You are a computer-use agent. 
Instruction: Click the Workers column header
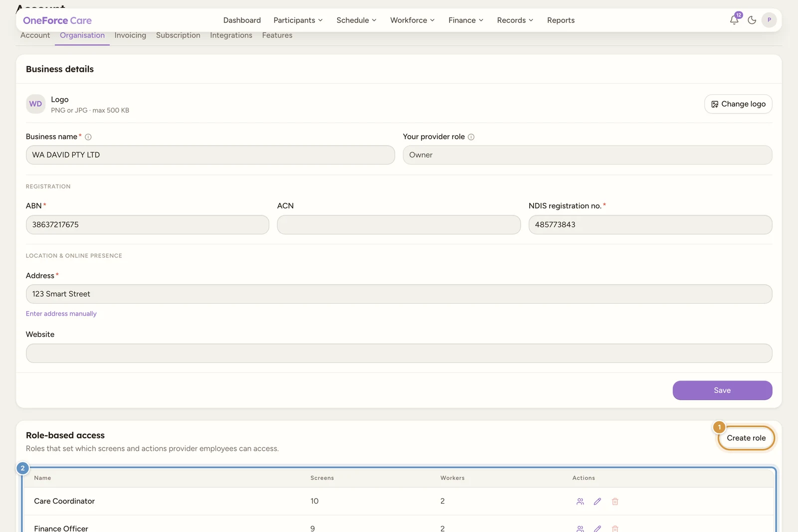pos(452,478)
